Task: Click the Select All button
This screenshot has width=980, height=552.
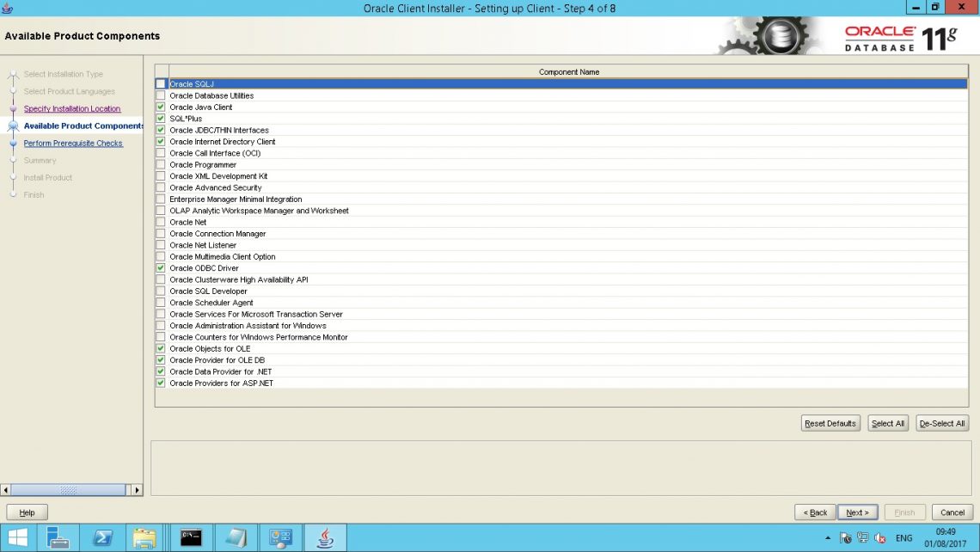Action: pos(887,423)
